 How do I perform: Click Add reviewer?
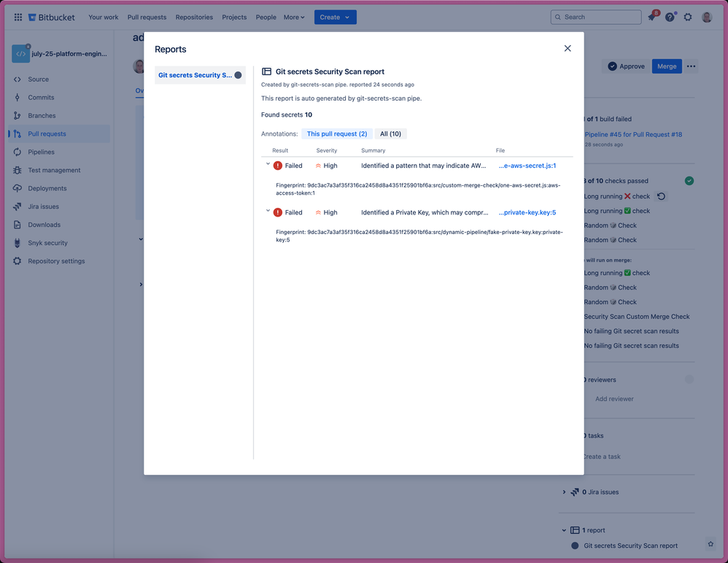(x=614, y=399)
